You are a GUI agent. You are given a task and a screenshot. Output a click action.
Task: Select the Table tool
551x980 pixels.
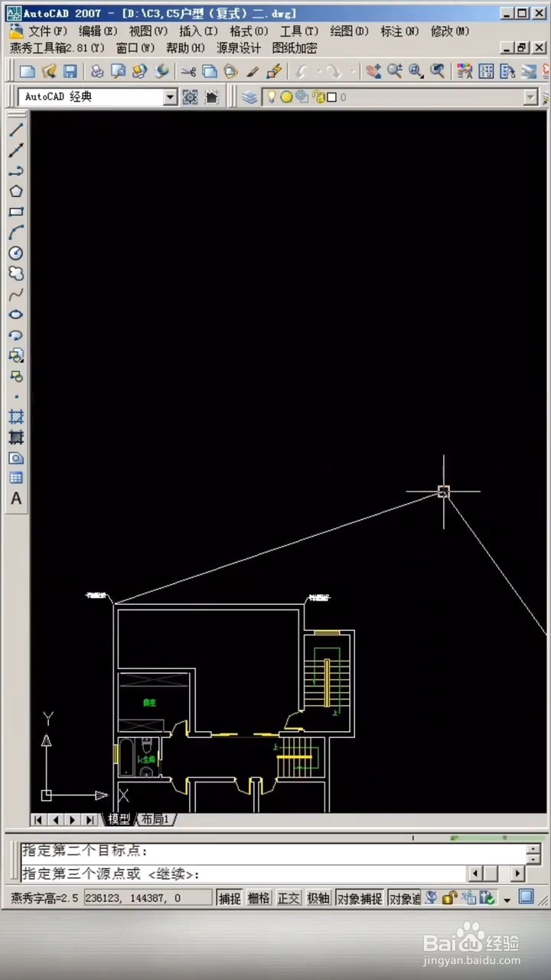[16, 478]
